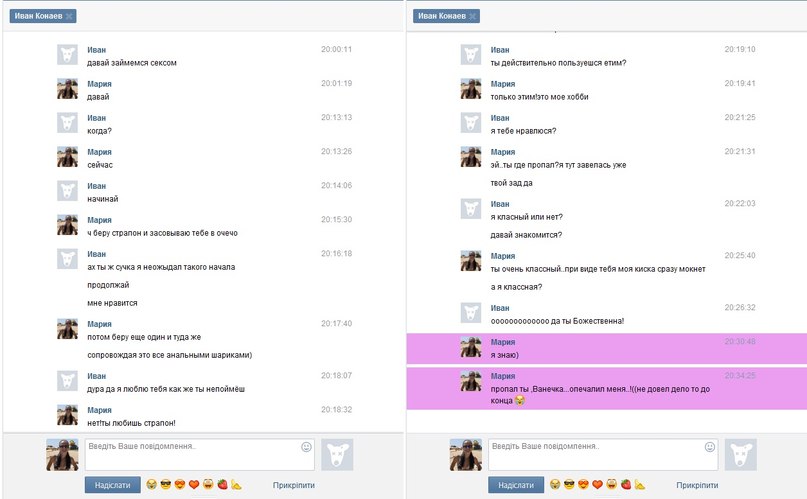Viewport: 807px width, 499px height.
Task: Choose heart-eyes emoji in left chat toolbar
Action: [x=180, y=484]
